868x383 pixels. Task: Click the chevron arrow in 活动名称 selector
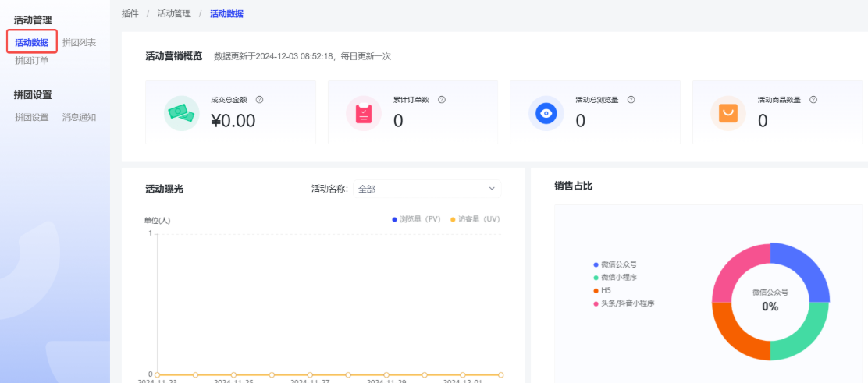492,189
